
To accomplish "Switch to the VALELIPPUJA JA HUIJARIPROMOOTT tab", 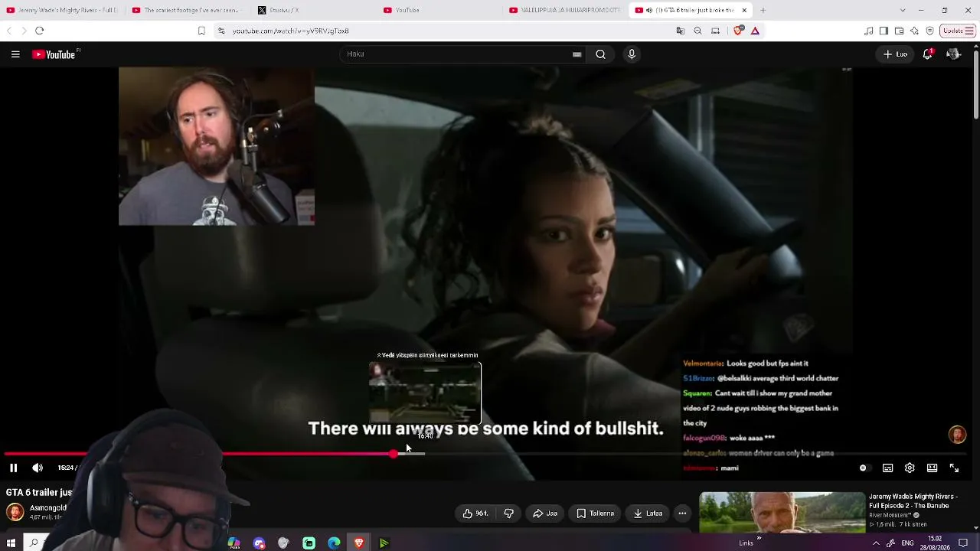I will coord(565,10).
